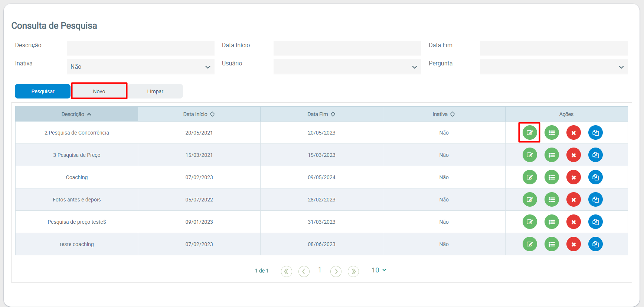
Task: Expand the Pergunta dropdown
Action: click(x=553, y=67)
